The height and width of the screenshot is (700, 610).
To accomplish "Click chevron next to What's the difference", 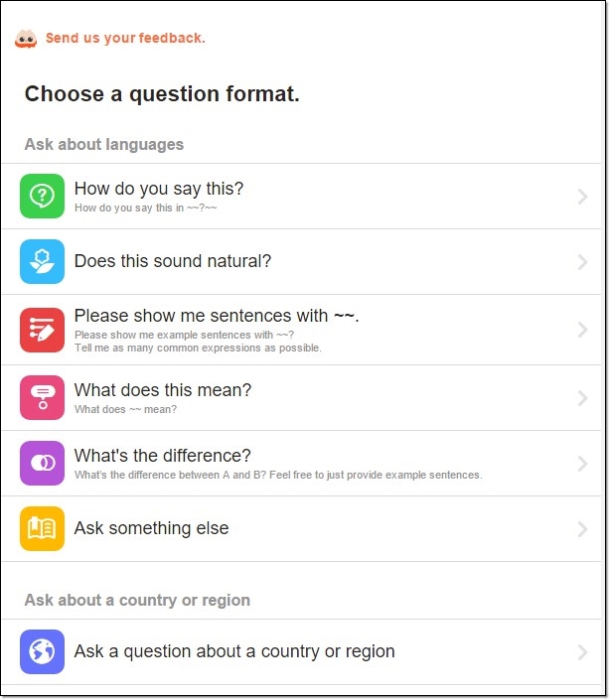I will tap(582, 464).
